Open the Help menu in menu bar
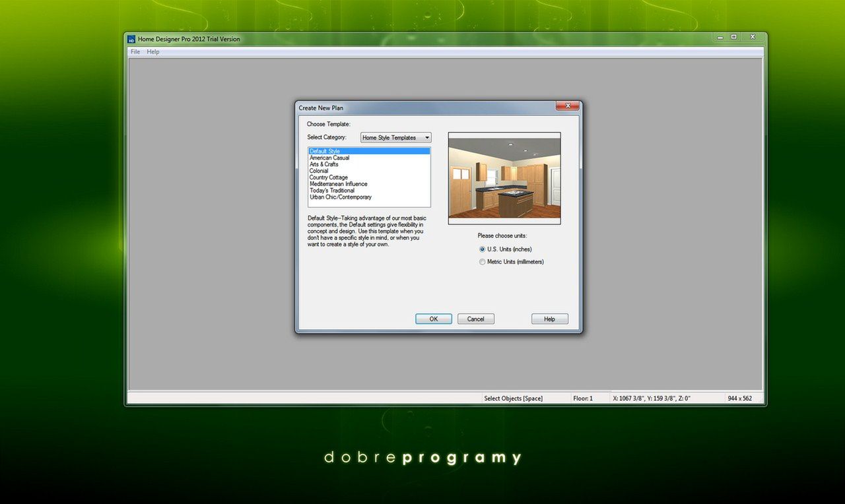The height and width of the screenshot is (504, 845). pos(153,51)
